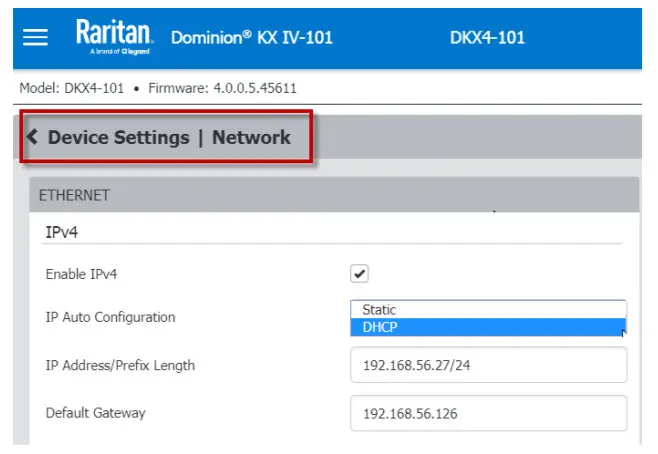Click the Firmware: 4.0.0.5.45611 text
The image size is (658, 454).
(222, 88)
